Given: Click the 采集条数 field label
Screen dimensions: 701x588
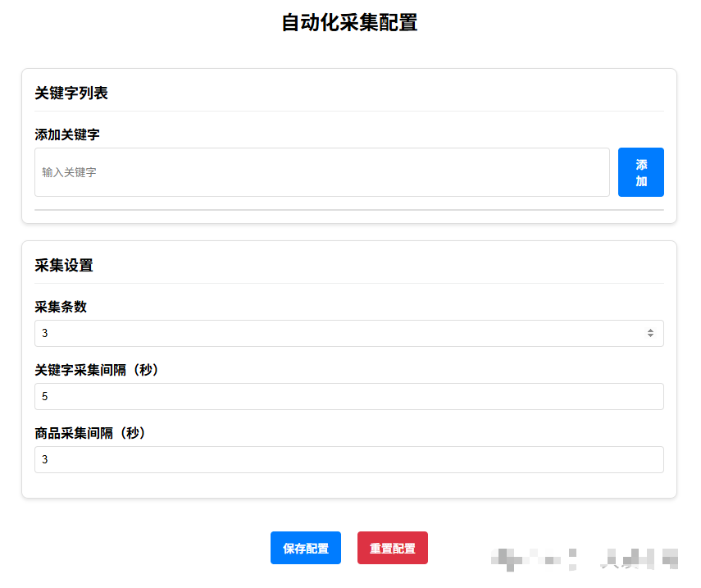Looking at the screenshot, I should coord(61,307).
